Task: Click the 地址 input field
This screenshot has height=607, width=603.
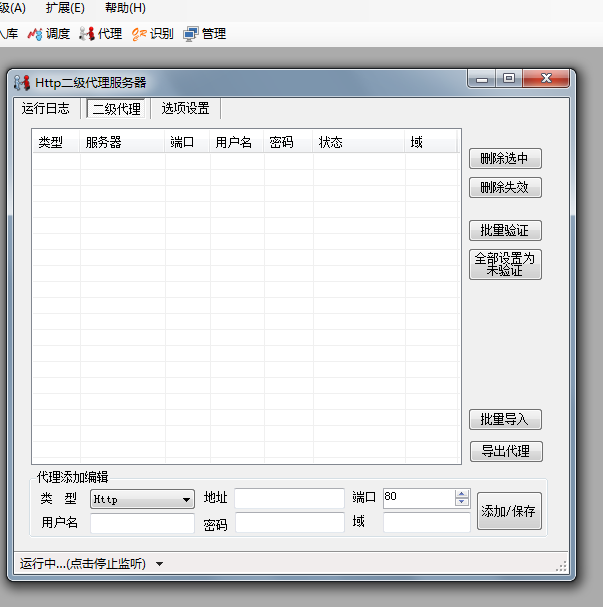Action: coord(289,498)
